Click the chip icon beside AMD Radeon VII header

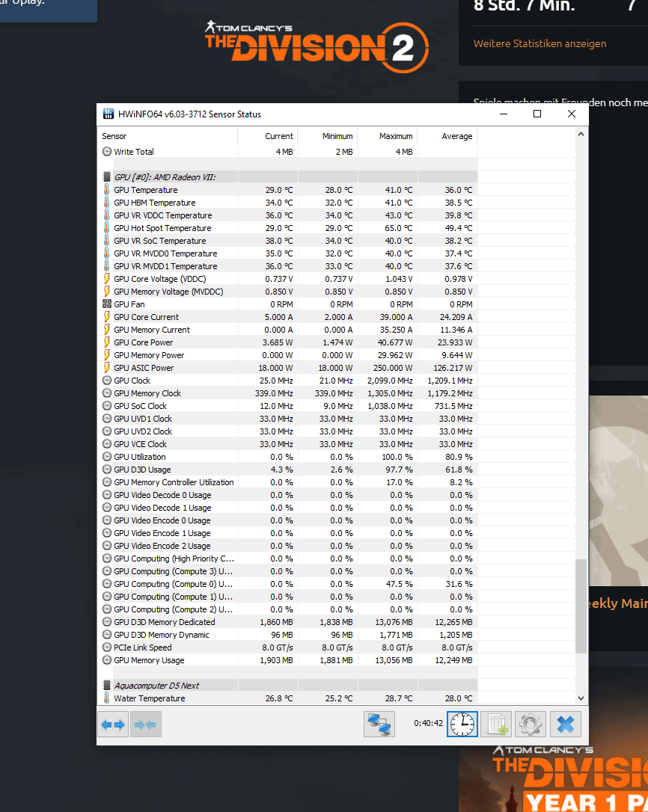[x=107, y=177]
